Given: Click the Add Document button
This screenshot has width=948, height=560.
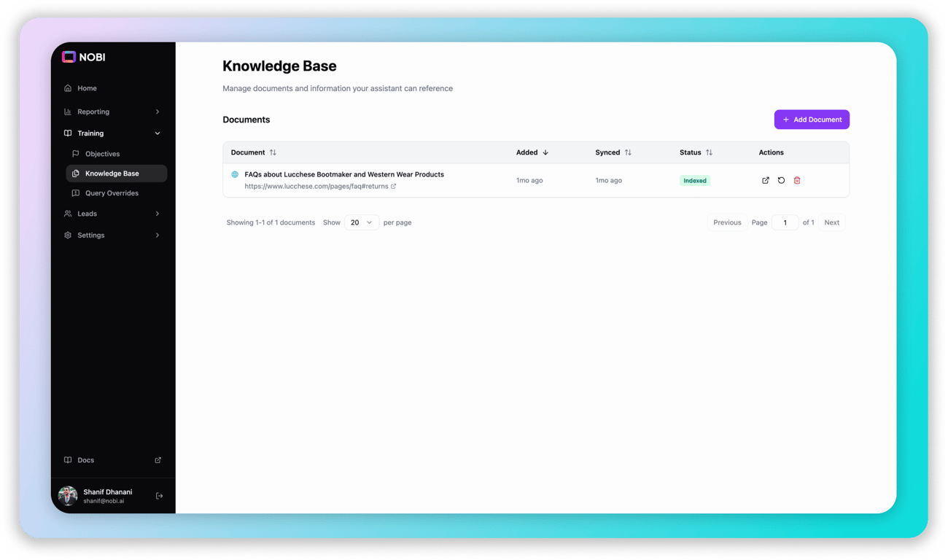Looking at the screenshot, I should 812,120.
